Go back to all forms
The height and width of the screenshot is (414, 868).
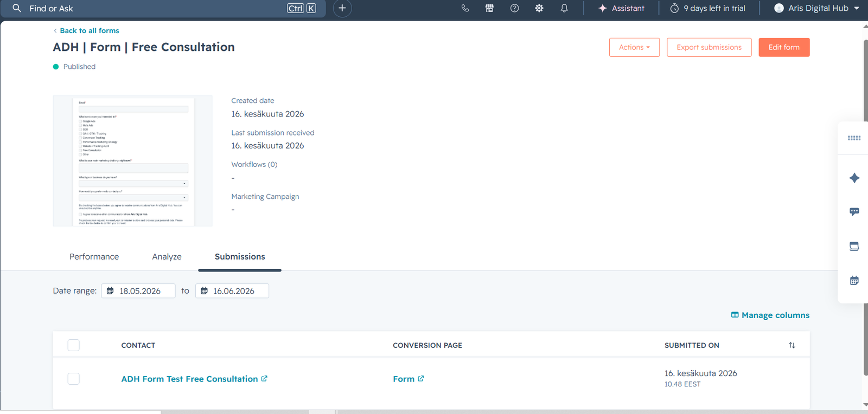tap(86, 31)
